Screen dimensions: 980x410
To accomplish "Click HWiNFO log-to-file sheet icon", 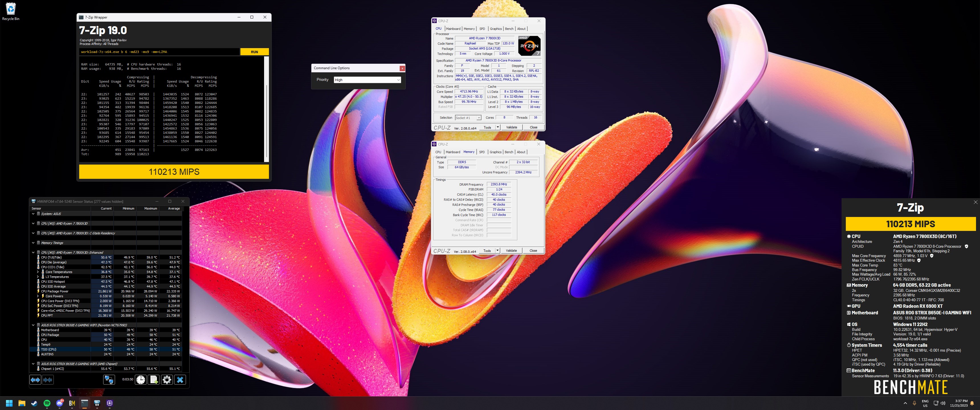I will (x=154, y=380).
